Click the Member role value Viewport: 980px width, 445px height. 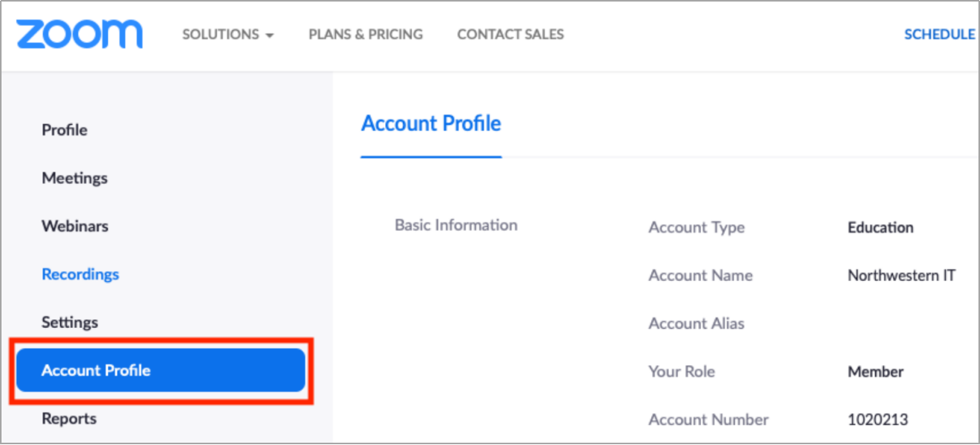point(875,372)
